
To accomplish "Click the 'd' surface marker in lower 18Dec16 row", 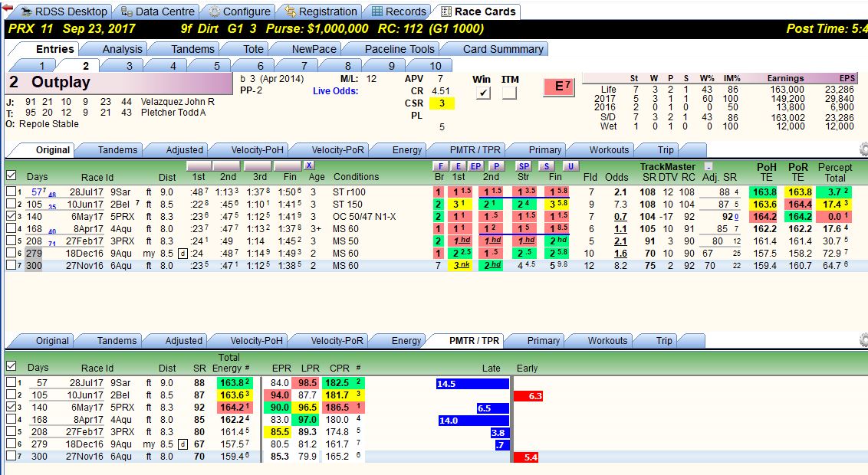I will (182, 444).
